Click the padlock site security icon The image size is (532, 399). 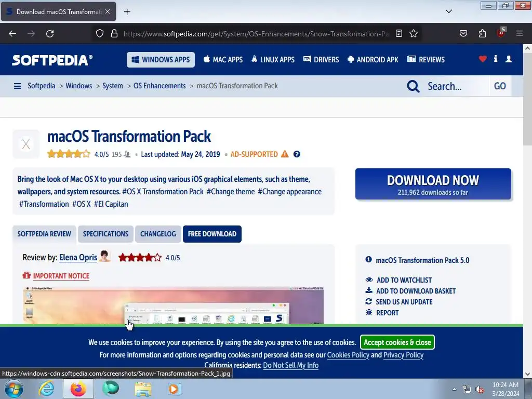(114, 34)
